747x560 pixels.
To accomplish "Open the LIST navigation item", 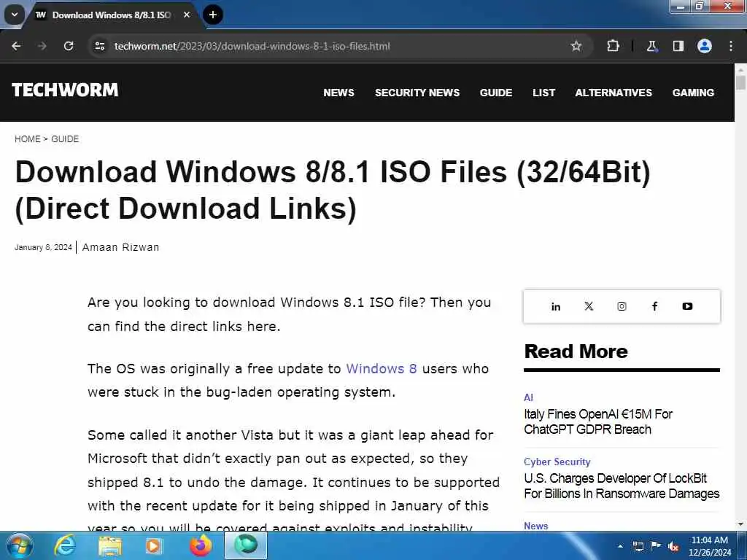I will click(543, 93).
